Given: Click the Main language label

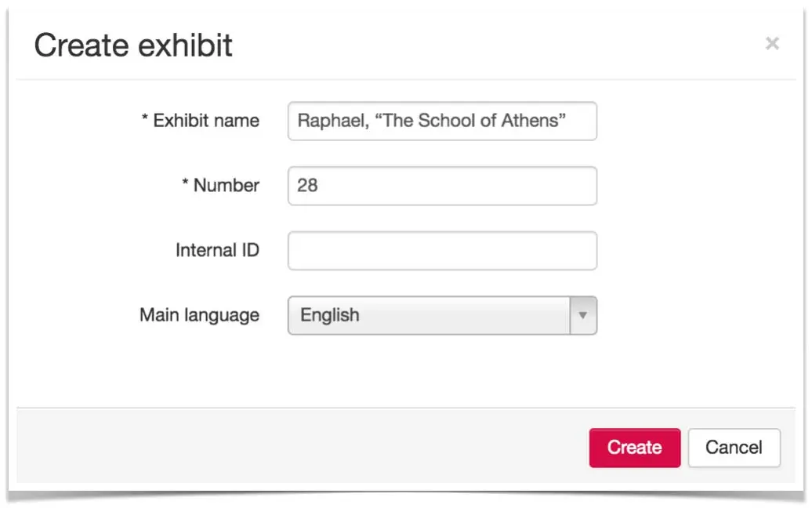Looking at the screenshot, I should [199, 315].
